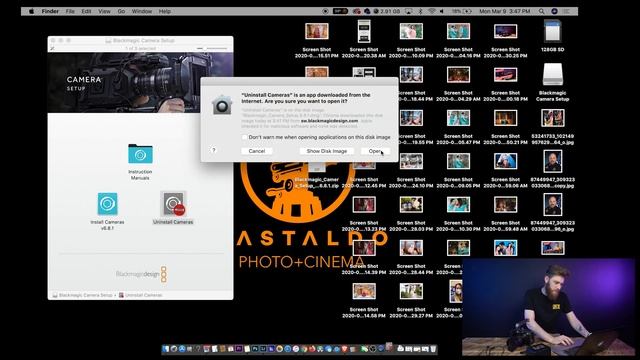Select Screen Shot ending 20.38 AM

(364, 31)
